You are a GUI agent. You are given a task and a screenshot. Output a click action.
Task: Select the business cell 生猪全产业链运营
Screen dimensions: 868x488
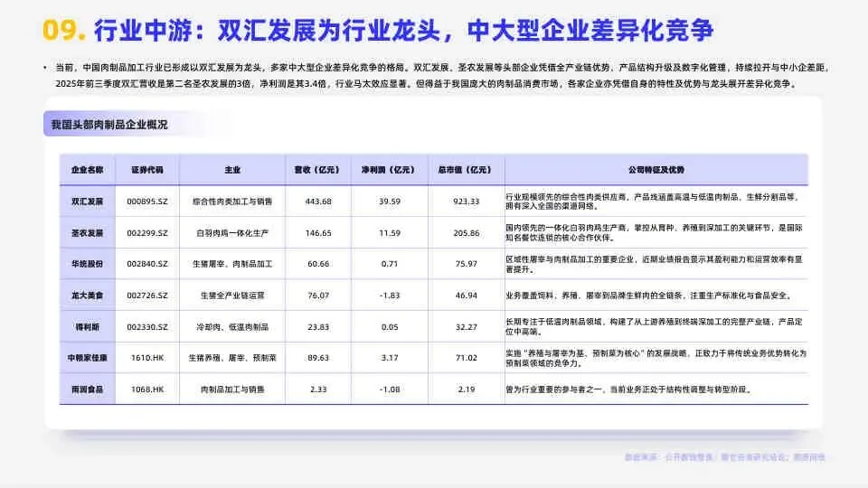click(232, 296)
